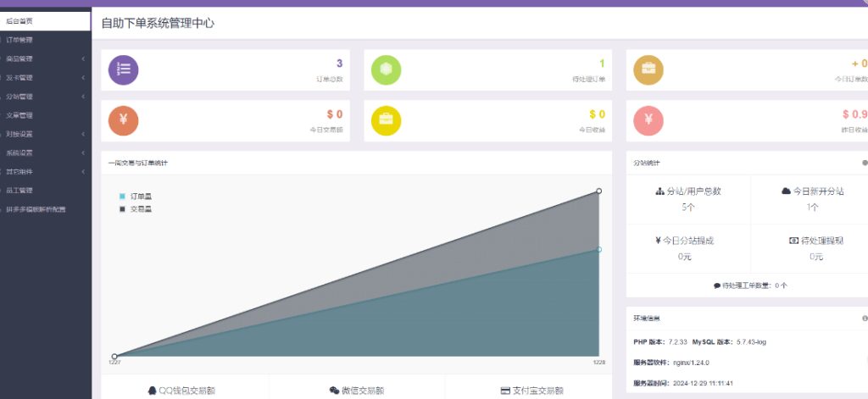Click the 昨日收益 value $ 0.9
Viewport: 868px width, 399px height.
point(855,114)
